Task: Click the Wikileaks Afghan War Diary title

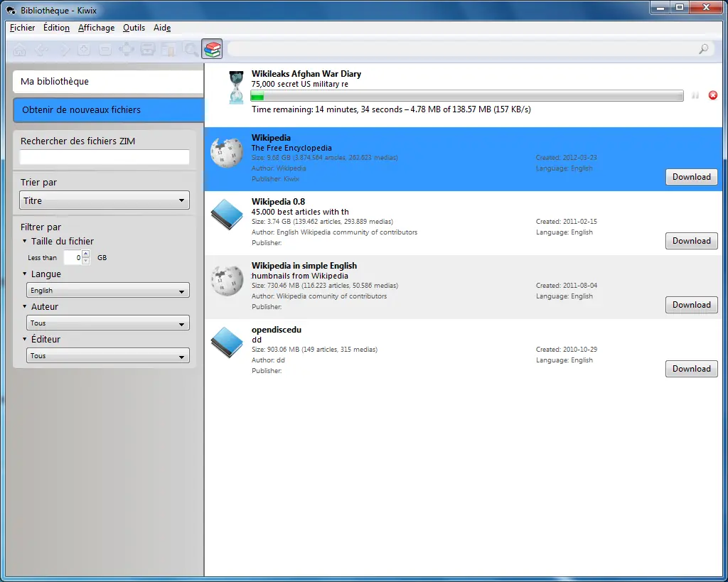Action: coord(306,74)
